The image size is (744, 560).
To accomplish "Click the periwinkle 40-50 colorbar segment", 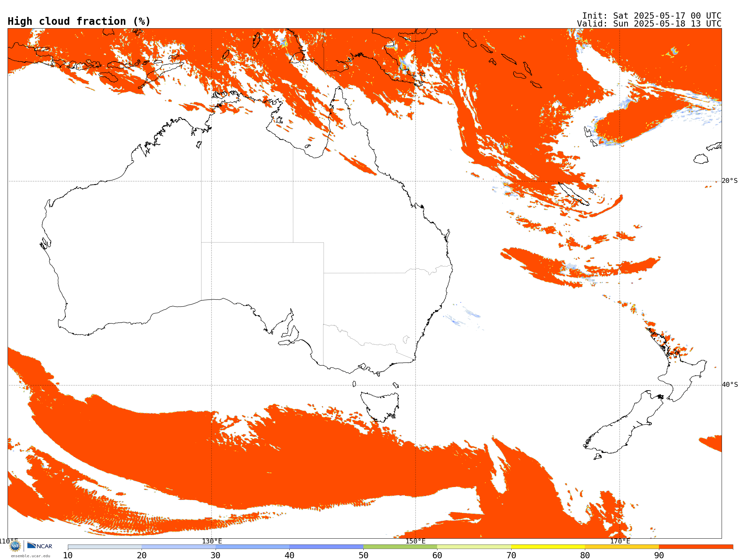I will click(326, 547).
